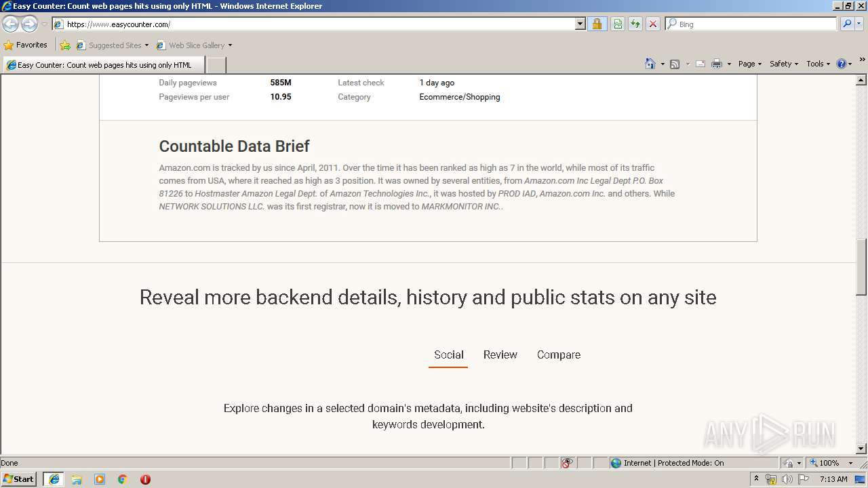Open the Web Slice Gallery link
The image size is (868, 488).
tap(194, 45)
